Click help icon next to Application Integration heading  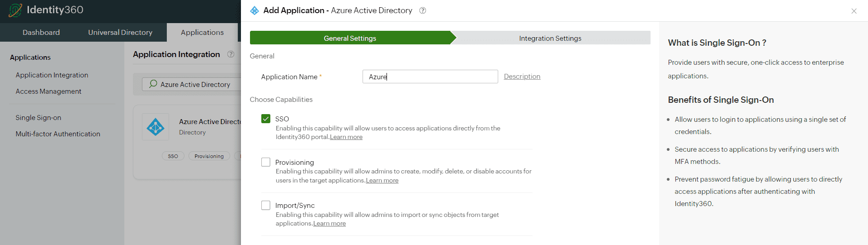tap(231, 54)
